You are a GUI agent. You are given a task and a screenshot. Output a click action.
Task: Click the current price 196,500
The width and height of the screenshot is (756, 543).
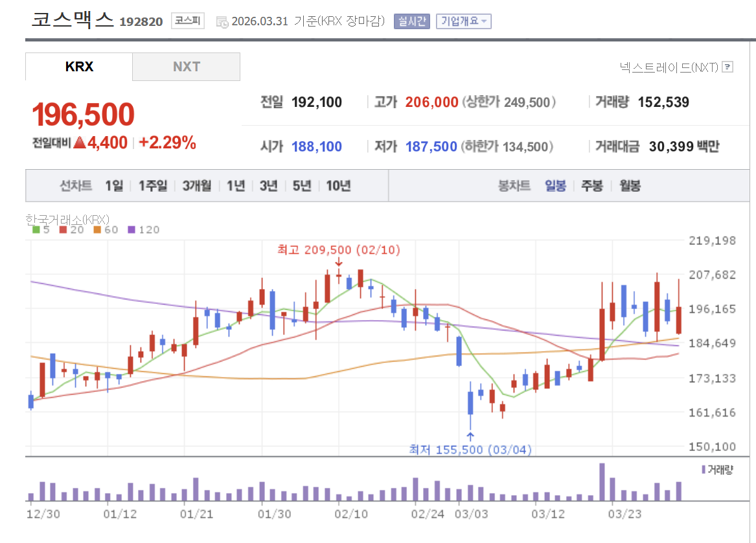pos(83,115)
